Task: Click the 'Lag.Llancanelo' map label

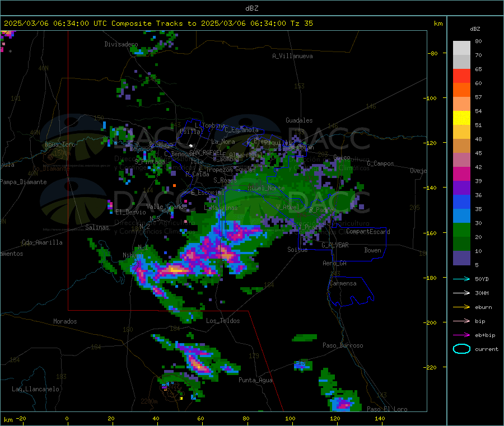Action: pos(36,389)
